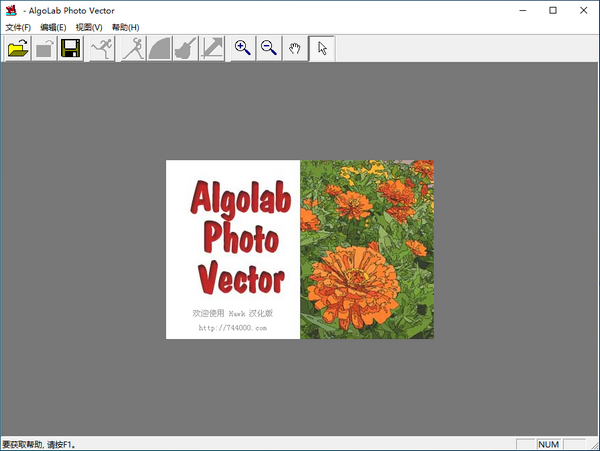The height and width of the screenshot is (451, 600).
Task: Save the file with the floppy disk icon
Action: click(x=70, y=48)
